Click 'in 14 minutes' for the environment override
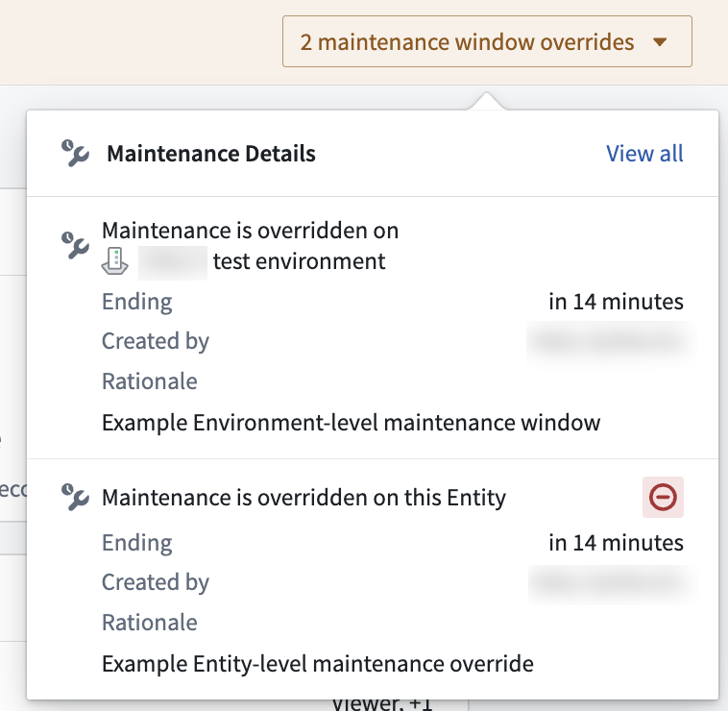 (x=616, y=302)
